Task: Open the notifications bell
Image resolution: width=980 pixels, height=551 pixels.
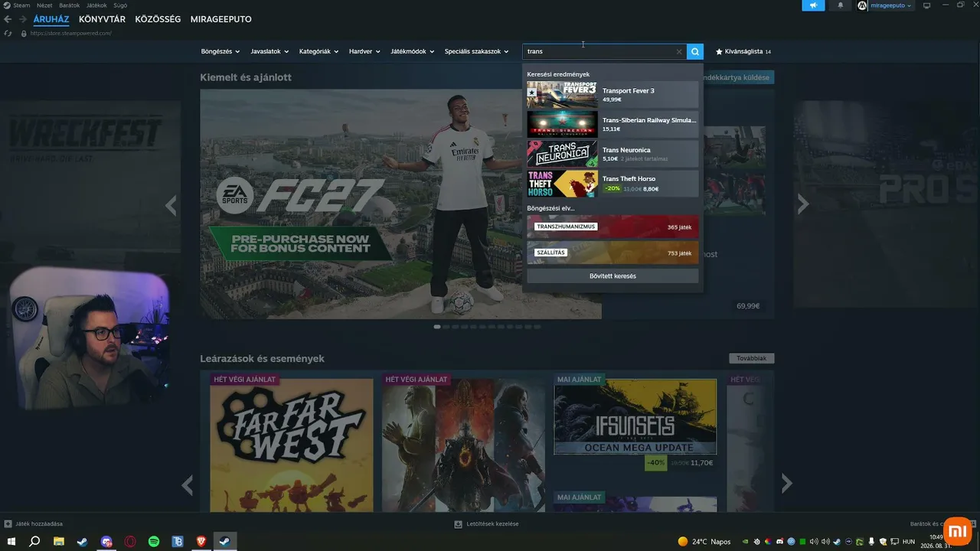Action: tap(840, 5)
